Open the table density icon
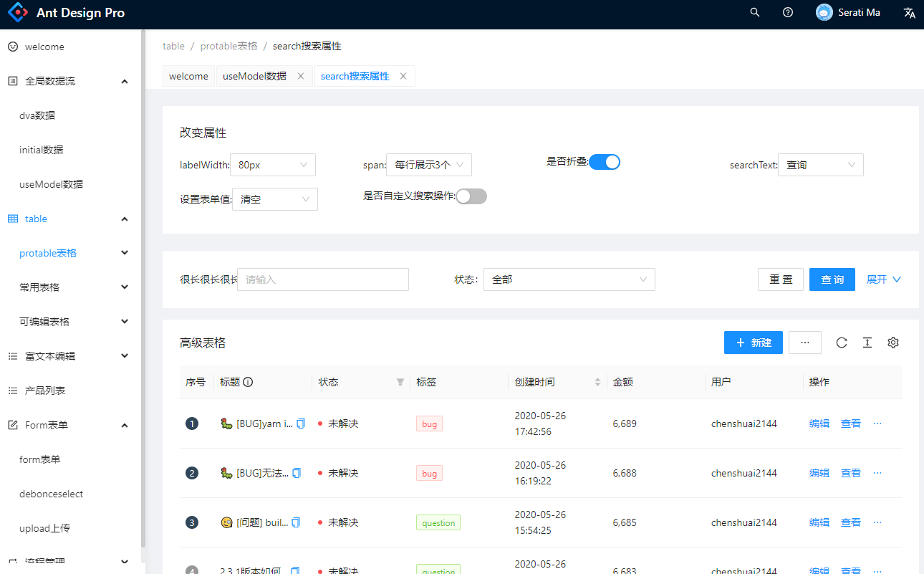924x574 pixels. 867,343
